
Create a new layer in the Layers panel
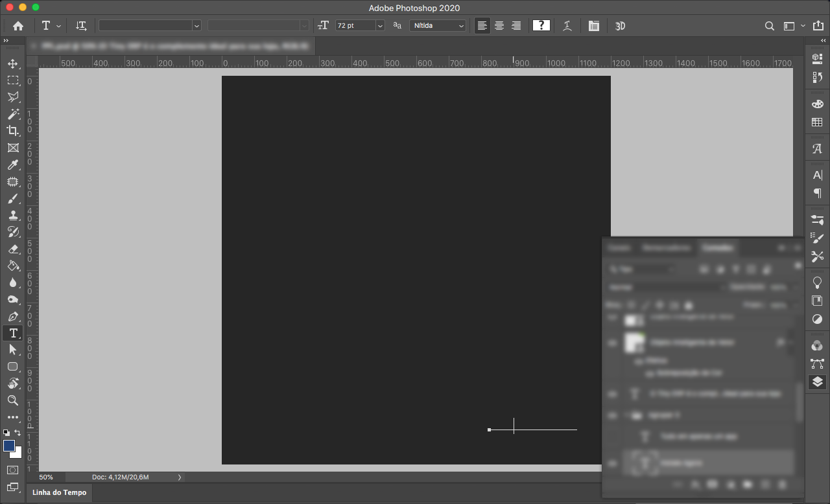(765, 484)
